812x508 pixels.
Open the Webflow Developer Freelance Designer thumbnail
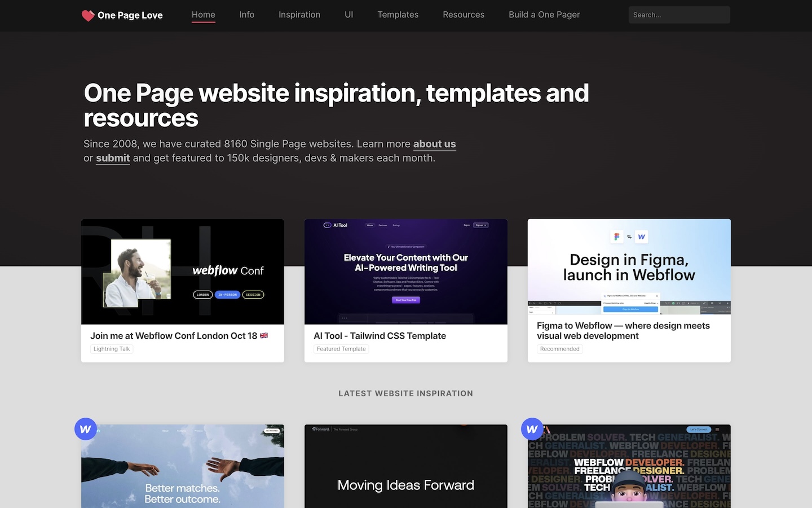pyautogui.click(x=629, y=466)
